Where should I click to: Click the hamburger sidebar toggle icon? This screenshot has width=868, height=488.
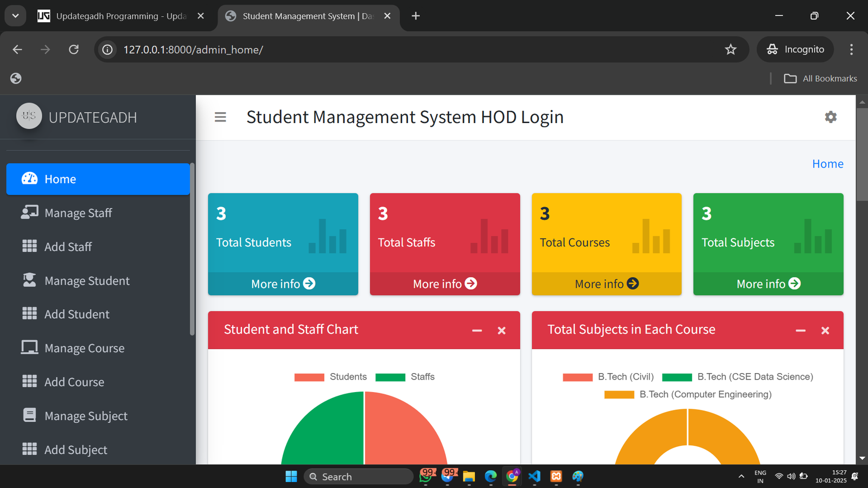coord(220,117)
